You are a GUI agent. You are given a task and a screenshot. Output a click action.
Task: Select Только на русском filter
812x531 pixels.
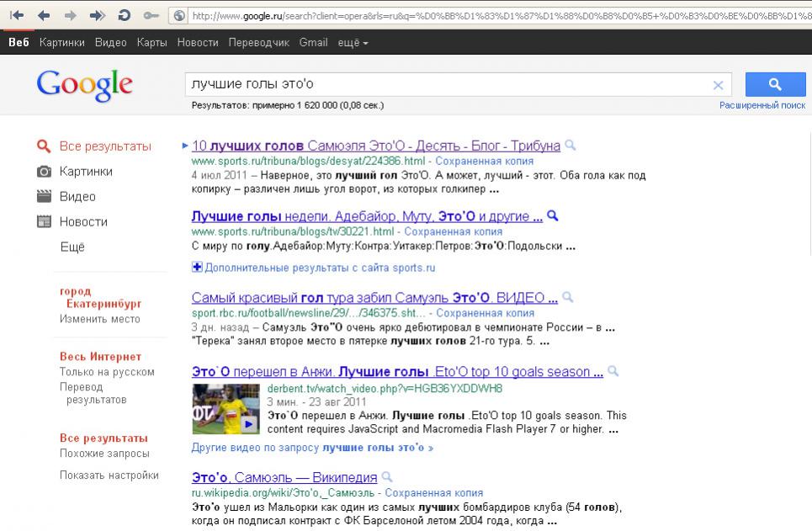[x=107, y=372]
